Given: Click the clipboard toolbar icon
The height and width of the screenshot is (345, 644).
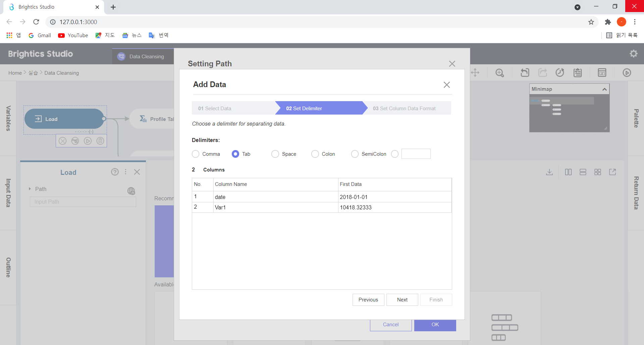Looking at the screenshot, I should pyautogui.click(x=578, y=73).
